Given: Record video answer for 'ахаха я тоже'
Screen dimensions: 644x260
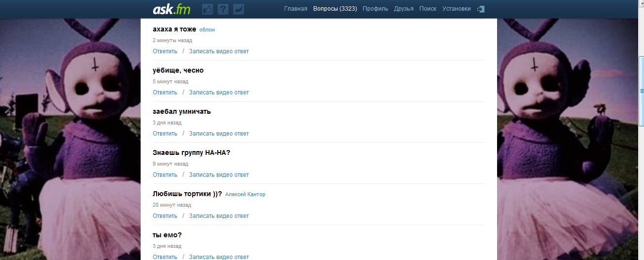Looking at the screenshot, I should [x=219, y=51].
